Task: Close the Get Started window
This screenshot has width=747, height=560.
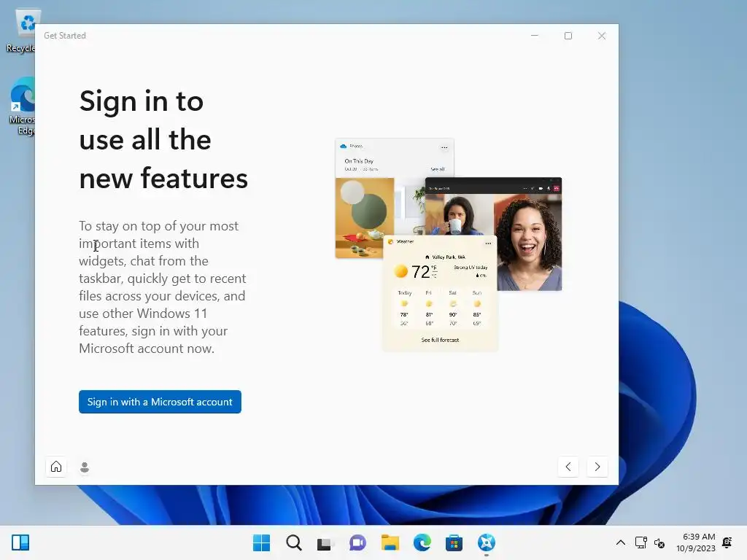Action: [x=602, y=36]
